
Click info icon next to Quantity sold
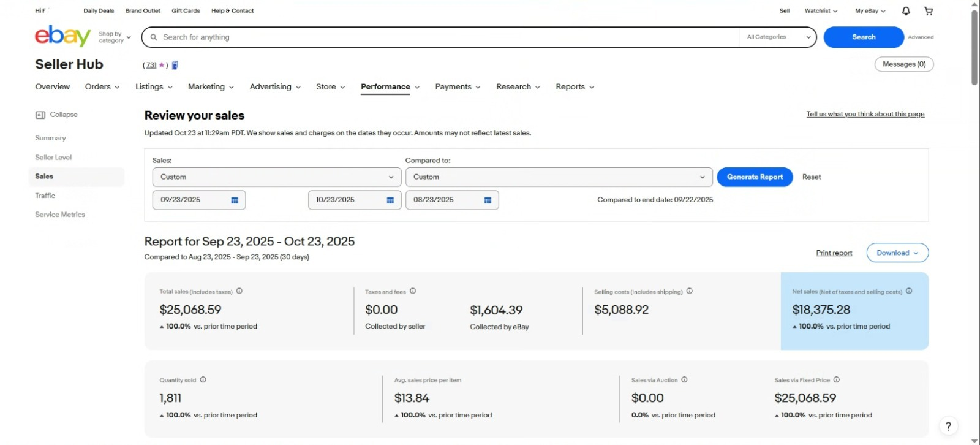coord(203,380)
